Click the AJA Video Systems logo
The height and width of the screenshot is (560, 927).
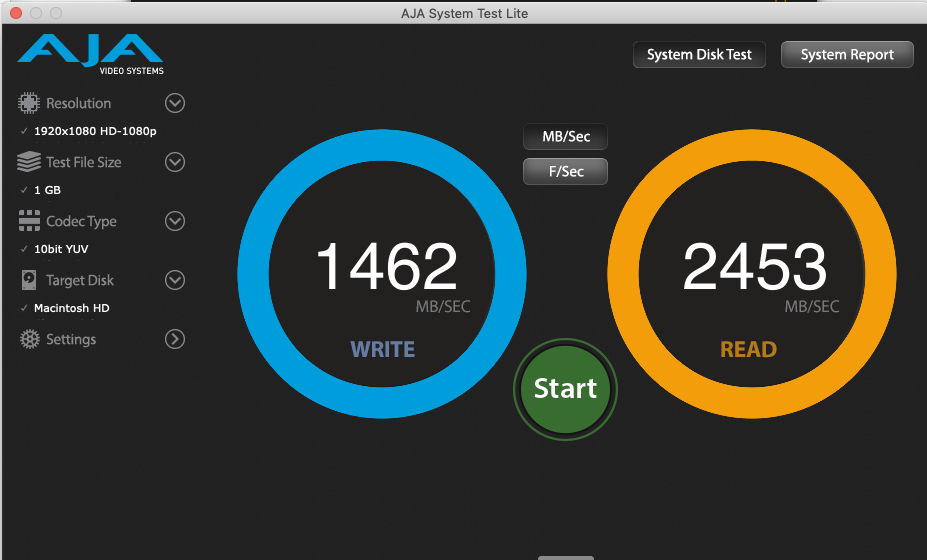click(x=90, y=54)
